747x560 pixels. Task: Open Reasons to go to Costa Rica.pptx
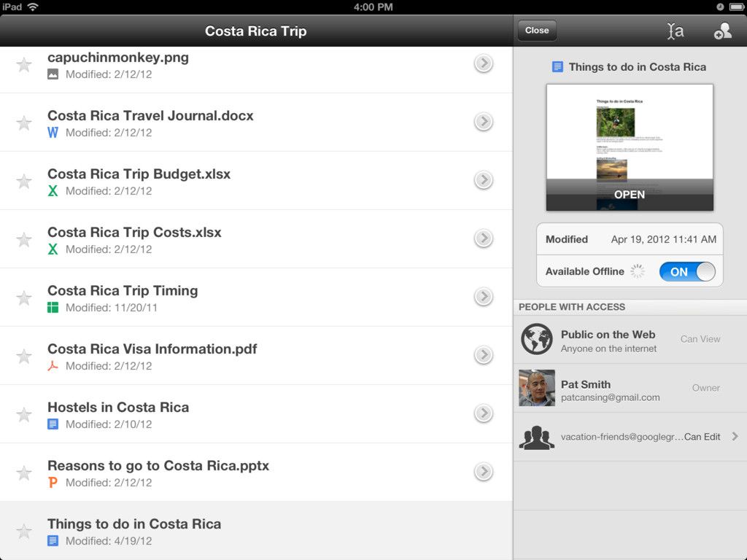(x=158, y=466)
